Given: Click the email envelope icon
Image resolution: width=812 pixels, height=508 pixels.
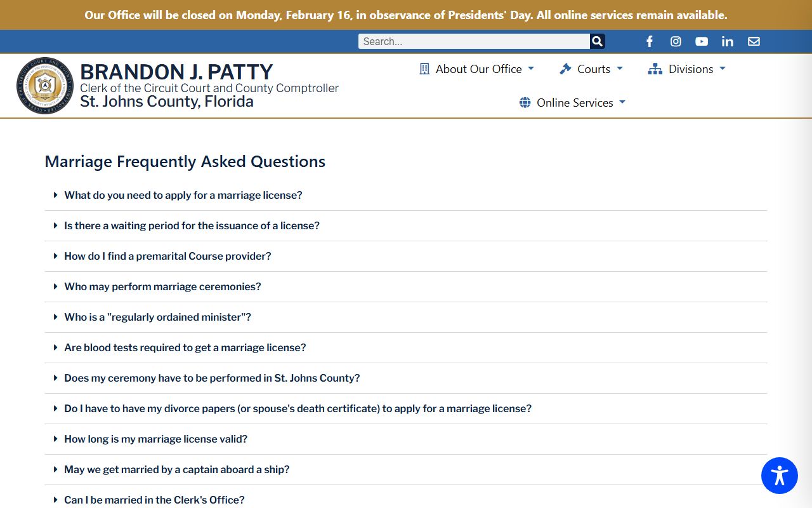Looking at the screenshot, I should [754, 41].
